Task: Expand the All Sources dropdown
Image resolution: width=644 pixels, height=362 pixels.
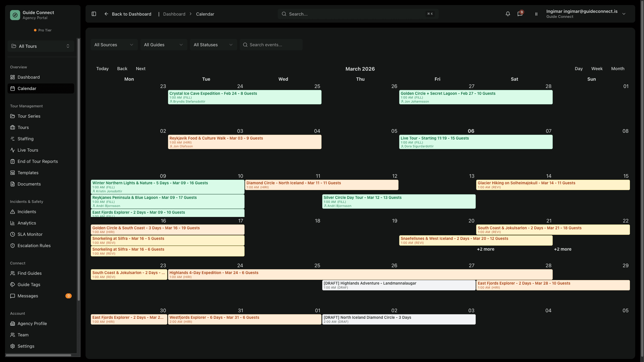Action: coord(114,45)
